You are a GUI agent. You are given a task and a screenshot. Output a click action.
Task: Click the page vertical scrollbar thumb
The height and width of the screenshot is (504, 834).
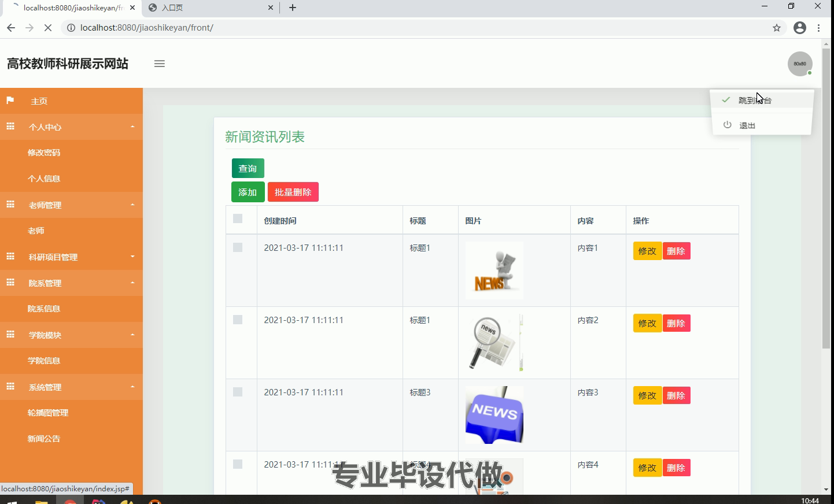826,198
